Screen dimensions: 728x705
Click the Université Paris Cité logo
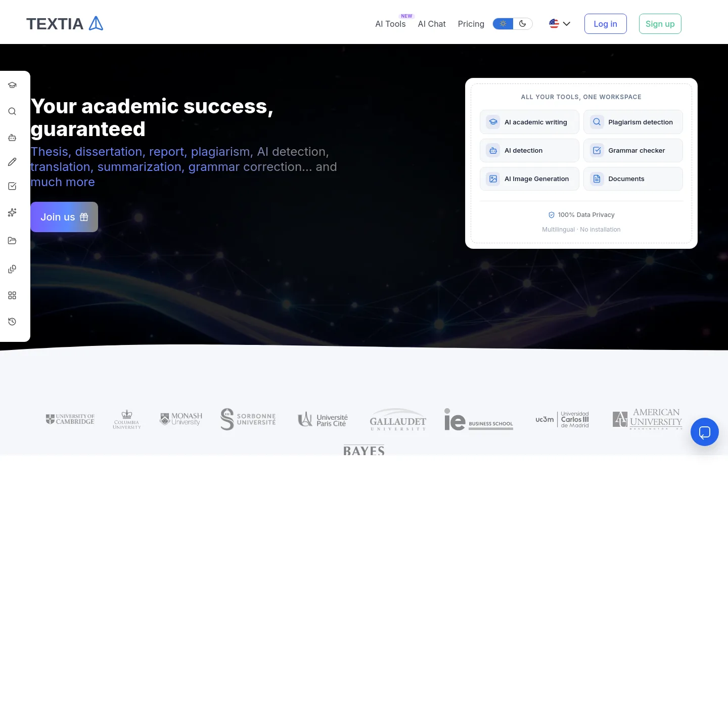(323, 419)
